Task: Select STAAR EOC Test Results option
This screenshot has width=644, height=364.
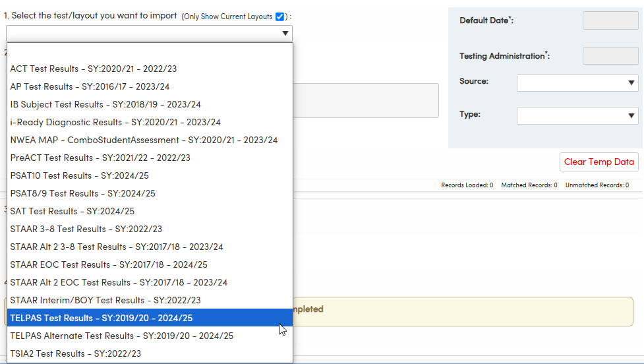Action: tap(150, 264)
